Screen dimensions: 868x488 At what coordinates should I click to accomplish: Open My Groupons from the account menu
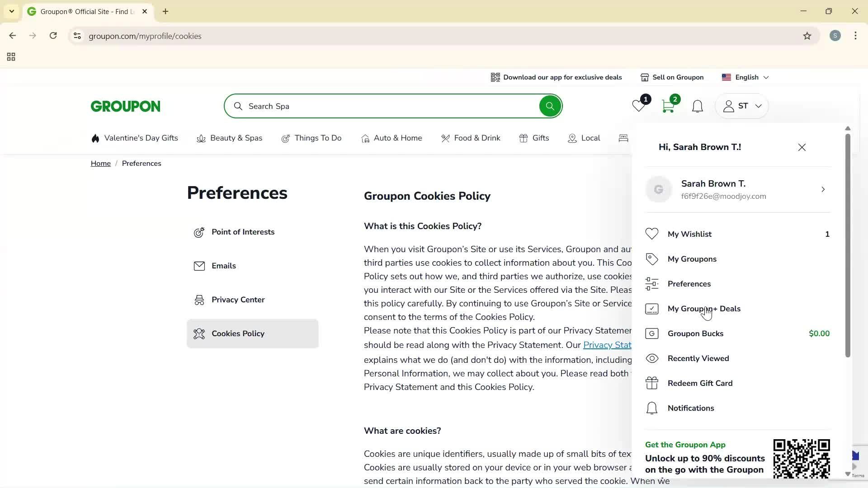692,258
